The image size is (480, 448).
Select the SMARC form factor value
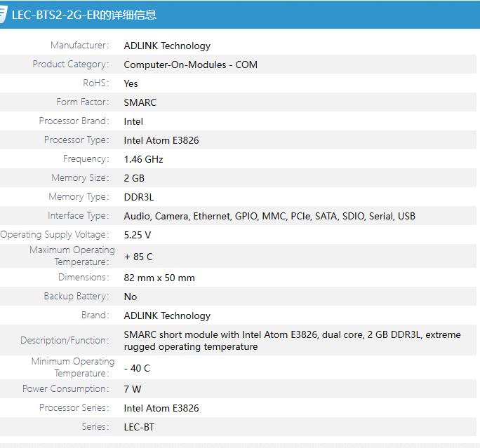click(140, 102)
